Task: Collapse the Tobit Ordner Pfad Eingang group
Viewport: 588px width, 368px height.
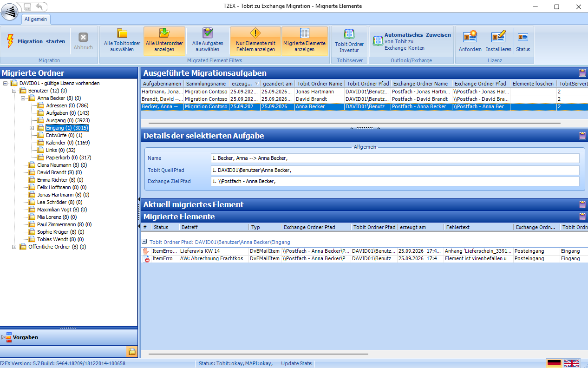Action: coord(144,242)
